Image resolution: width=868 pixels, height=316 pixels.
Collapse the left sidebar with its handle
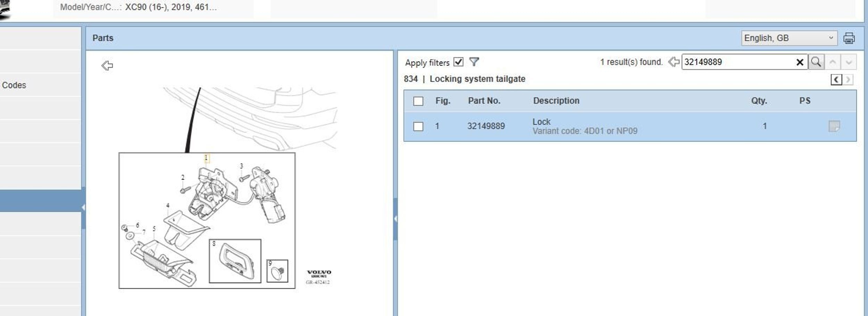point(83,207)
